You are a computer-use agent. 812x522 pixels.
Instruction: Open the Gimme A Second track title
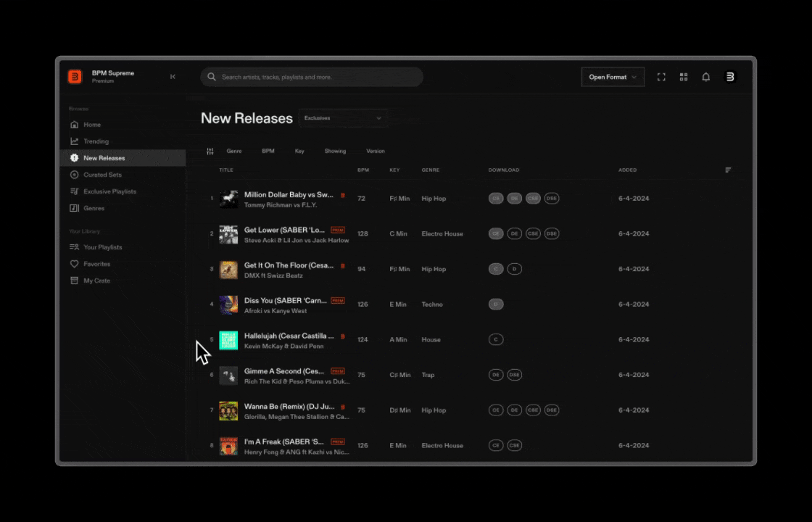(x=283, y=370)
